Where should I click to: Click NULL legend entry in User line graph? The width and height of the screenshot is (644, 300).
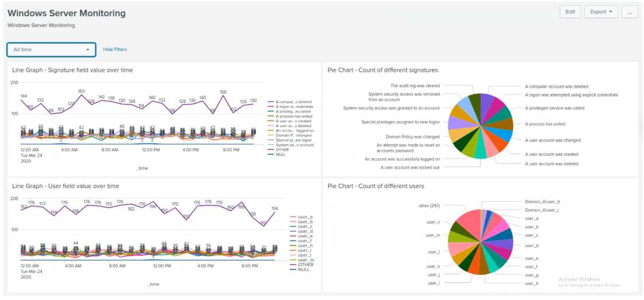(x=300, y=270)
